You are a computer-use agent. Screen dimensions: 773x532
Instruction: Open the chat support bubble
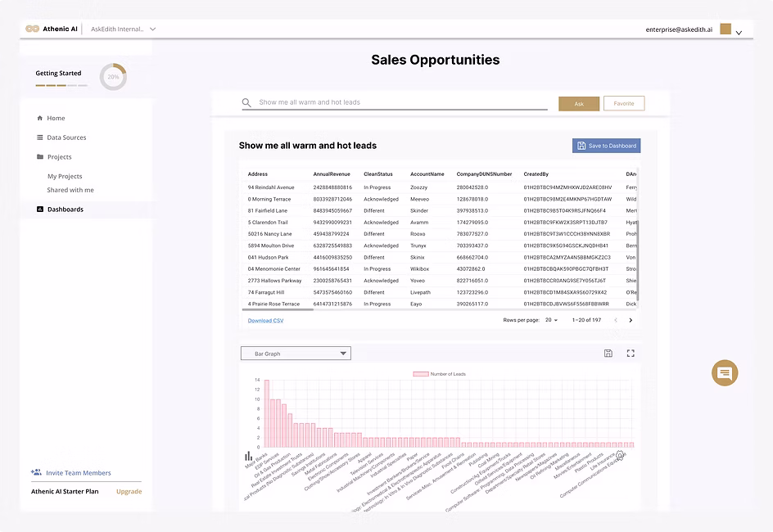coord(724,373)
